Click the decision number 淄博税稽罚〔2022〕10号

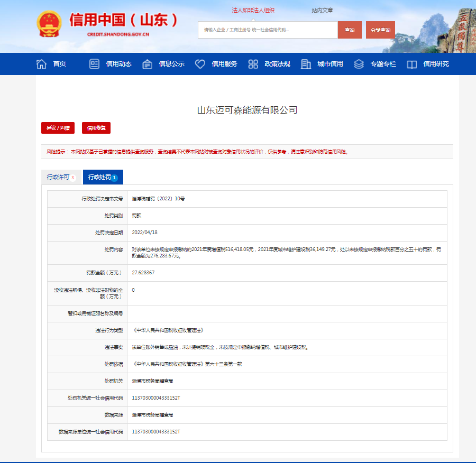pos(158,199)
